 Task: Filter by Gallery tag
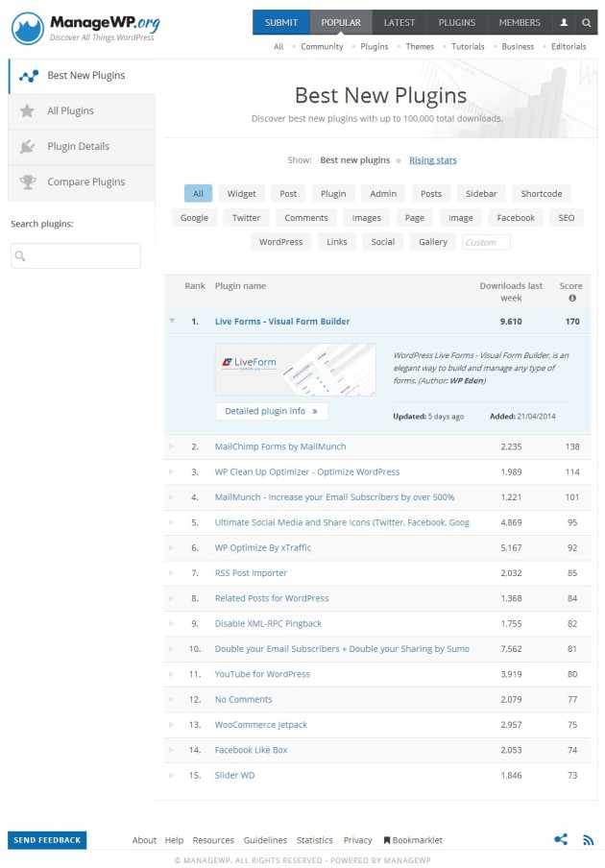[433, 242]
